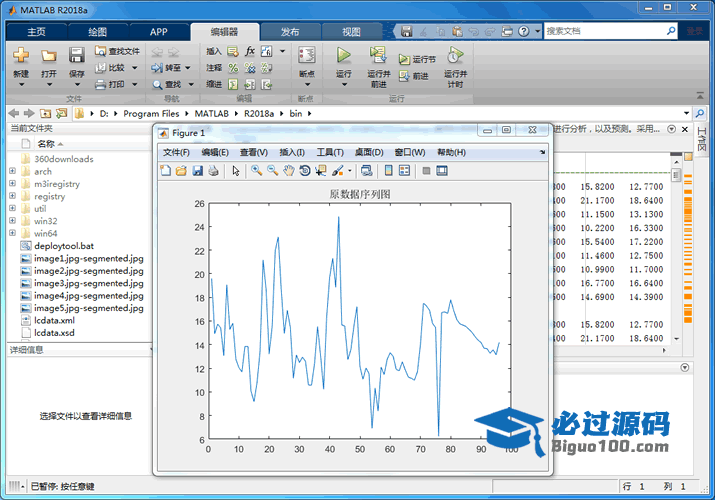The width and height of the screenshot is (715, 500).
Task: Switch to the Publish (发布) tab
Action: coord(290,31)
